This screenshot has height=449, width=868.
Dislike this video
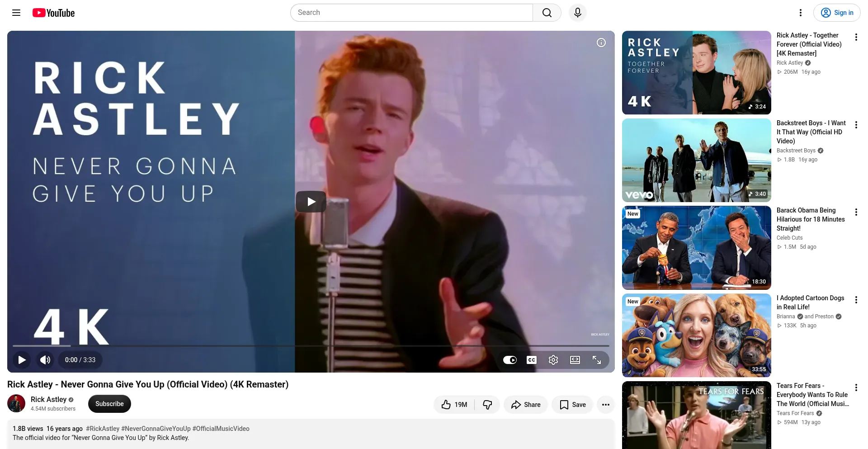pyautogui.click(x=487, y=405)
